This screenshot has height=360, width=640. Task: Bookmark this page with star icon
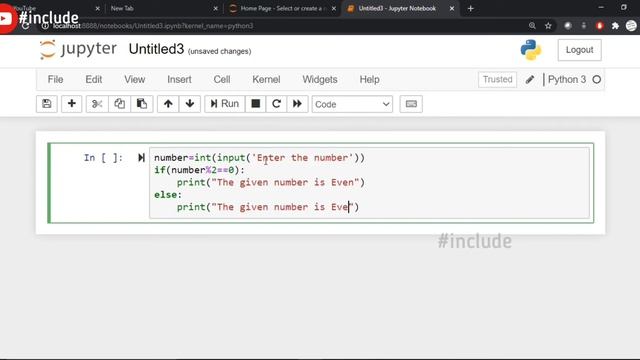pos(548,26)
